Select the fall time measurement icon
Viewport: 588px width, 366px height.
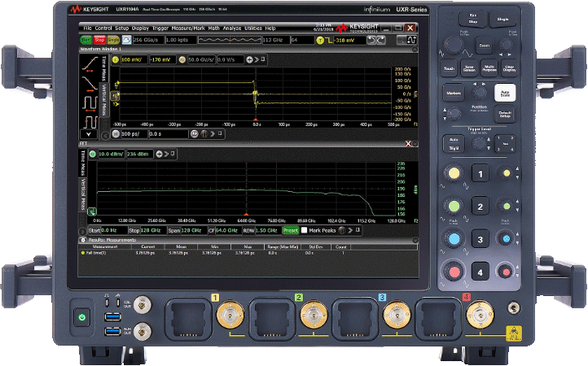click(x=90, y=84)
